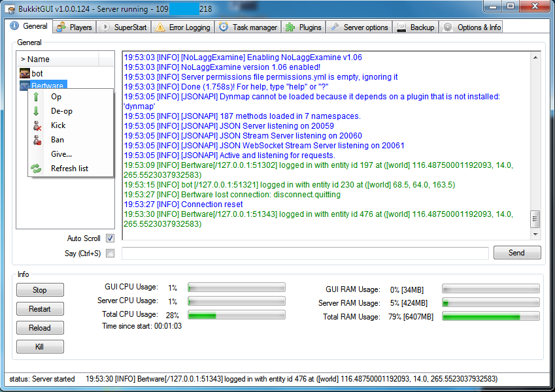Click the Ban player icon

pos(37,140)
